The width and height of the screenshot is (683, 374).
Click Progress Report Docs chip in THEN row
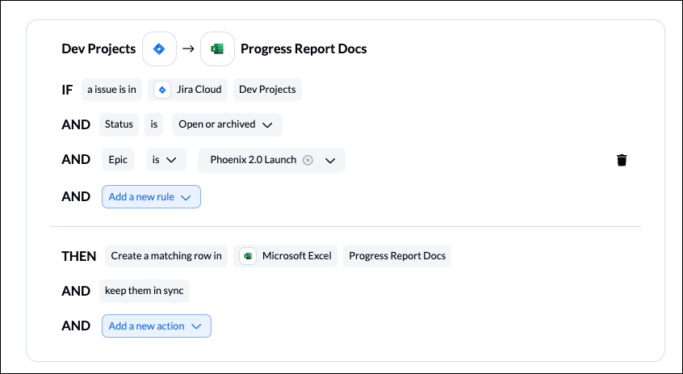(x=397, y=256)
